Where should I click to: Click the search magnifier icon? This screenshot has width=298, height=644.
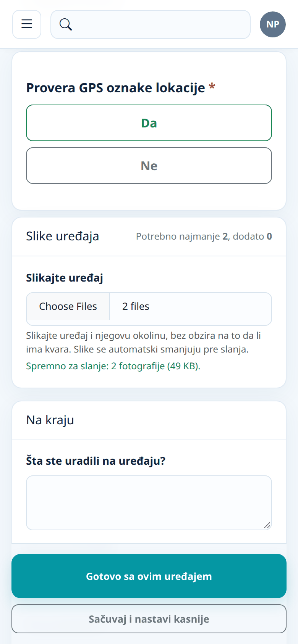(66, 24)
